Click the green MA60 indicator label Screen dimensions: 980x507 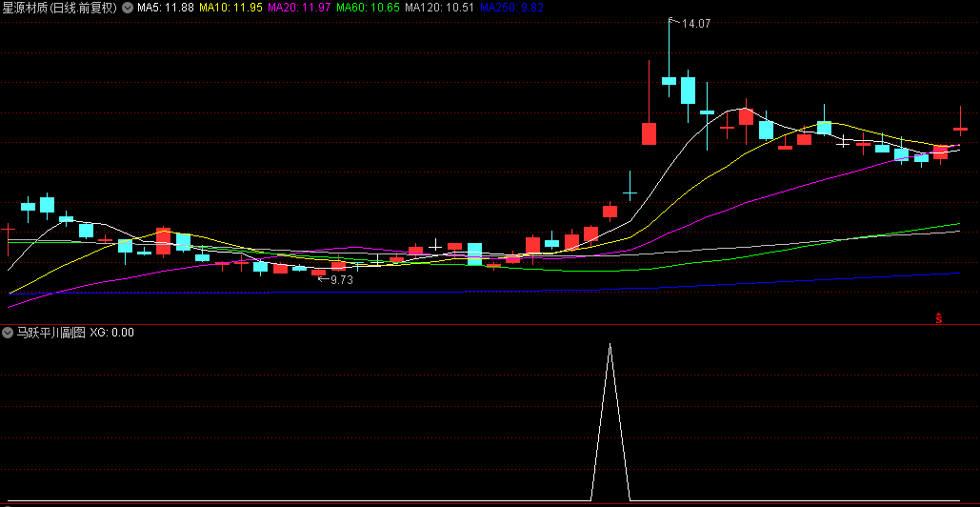[x=368, y=8]
